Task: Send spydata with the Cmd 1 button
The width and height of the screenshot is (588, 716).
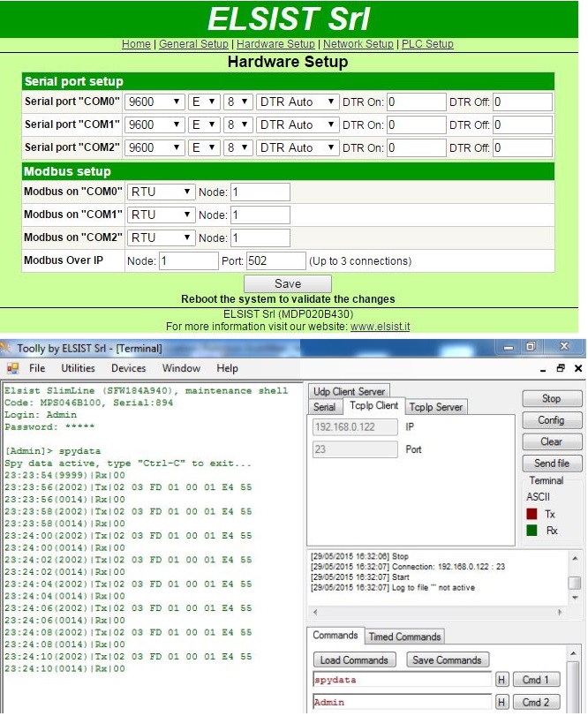Action: click(x=536, y=680)
